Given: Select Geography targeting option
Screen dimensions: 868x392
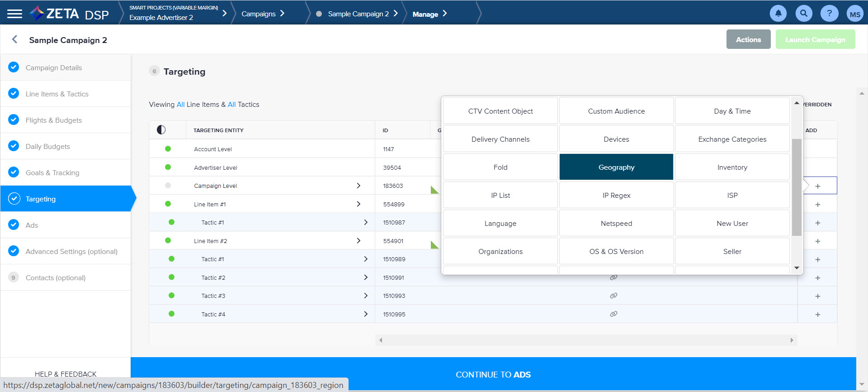Looking at the screenshot, I should [x=616, y=167].
